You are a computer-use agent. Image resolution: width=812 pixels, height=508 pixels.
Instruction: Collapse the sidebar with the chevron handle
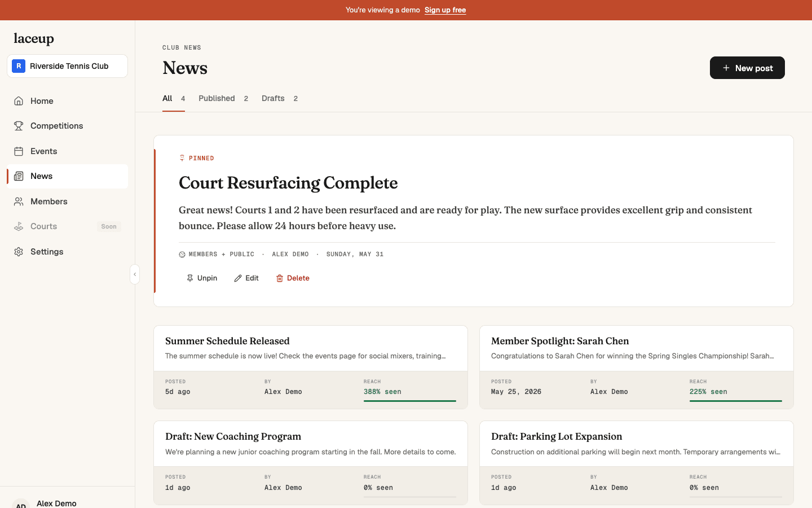point(135,274)
